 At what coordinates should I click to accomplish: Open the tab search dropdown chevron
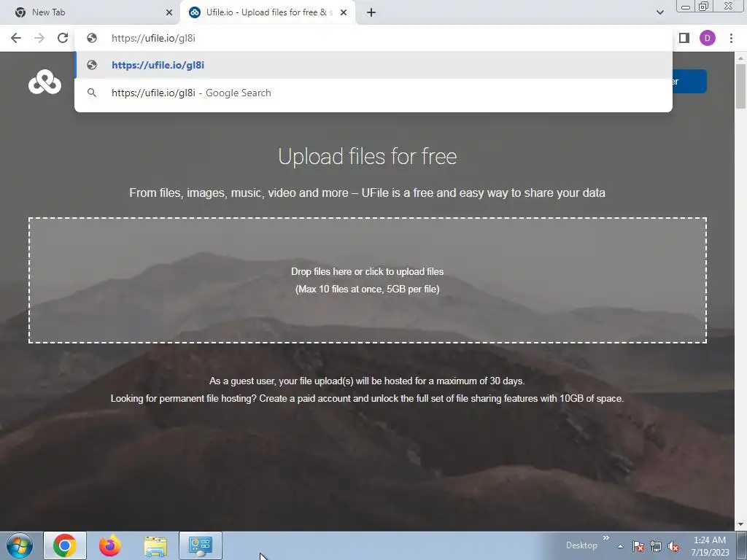click(x=659, y=12)
